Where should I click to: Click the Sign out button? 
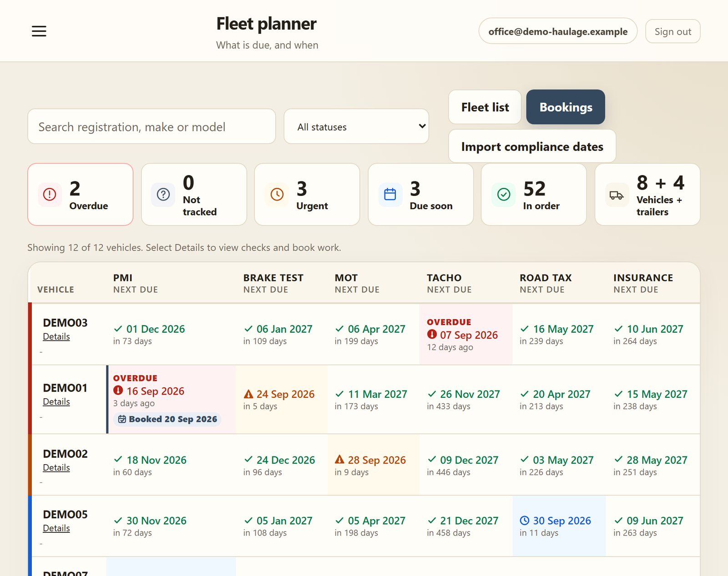coord(673,31)
